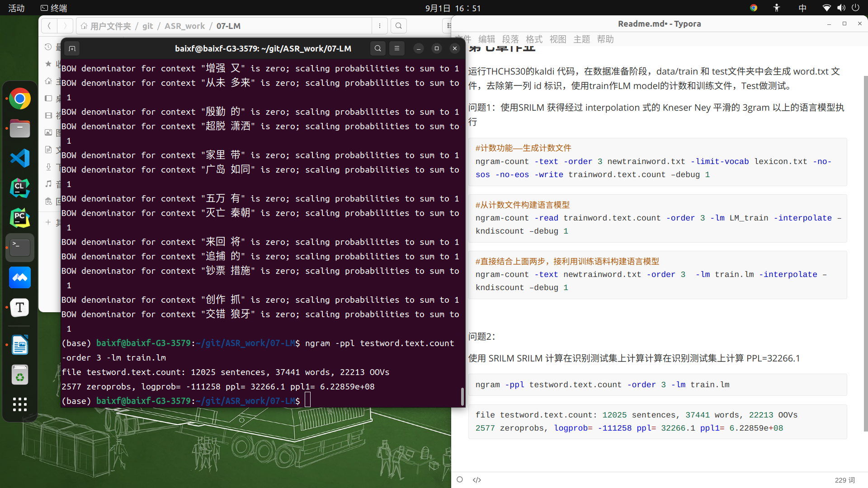Open the Typora 视图 menu
868x488 pixels.
click(558, 39)
